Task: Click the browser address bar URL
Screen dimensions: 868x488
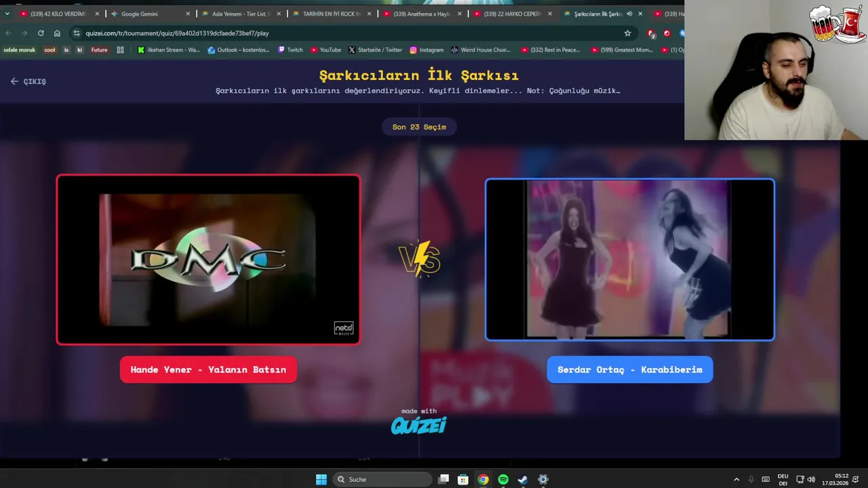Action: coord(177,33)
